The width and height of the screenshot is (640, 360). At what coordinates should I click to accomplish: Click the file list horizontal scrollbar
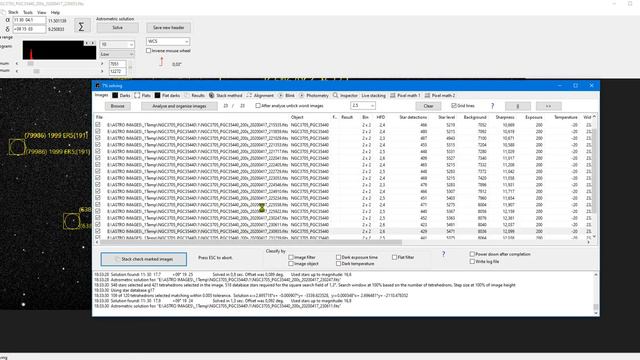[x=251, y=242]
